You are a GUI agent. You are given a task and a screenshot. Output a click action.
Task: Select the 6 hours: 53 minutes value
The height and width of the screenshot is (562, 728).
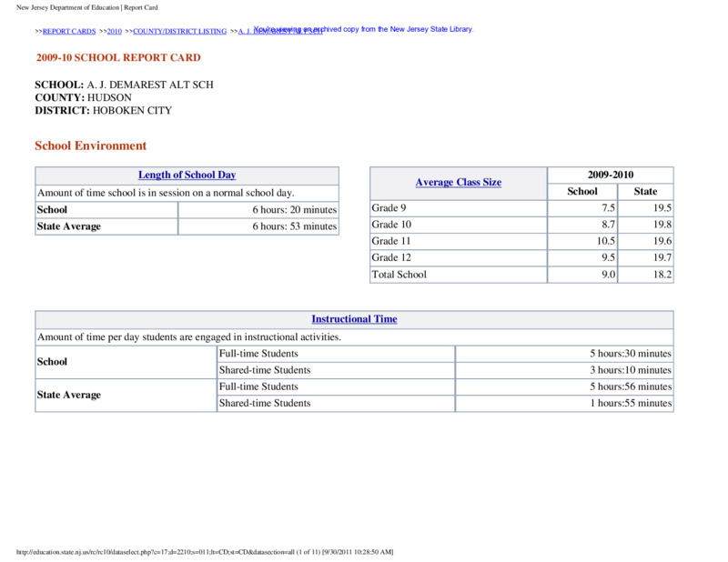pos(294,226)
